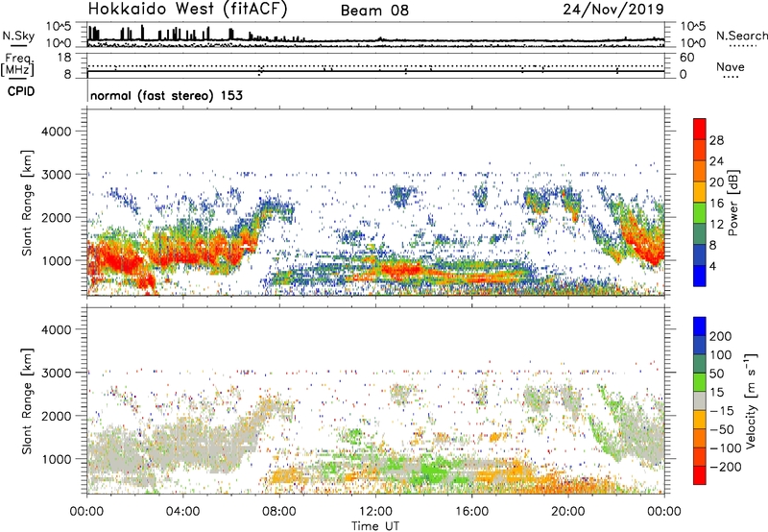Viewport: 768px width, 532px height.
Task: Click the "100" tick on the Velocity color bar
Action: point(721,355)
